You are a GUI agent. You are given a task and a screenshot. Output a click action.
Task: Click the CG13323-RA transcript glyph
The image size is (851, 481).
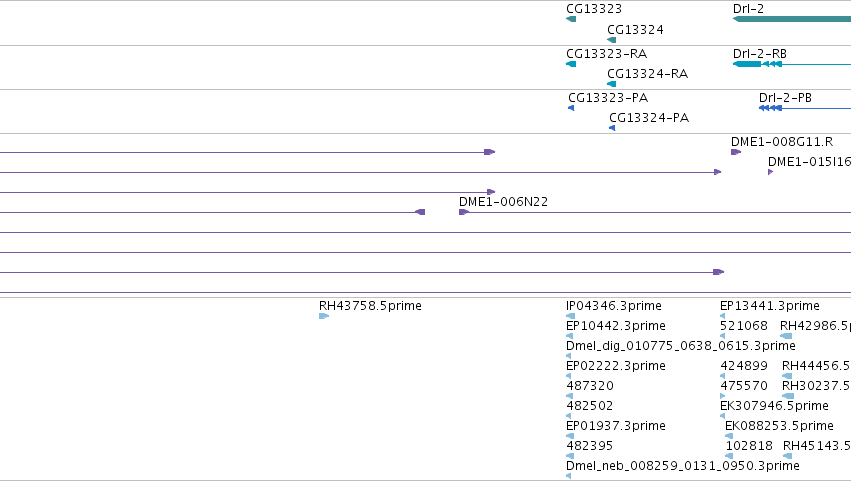571,64
